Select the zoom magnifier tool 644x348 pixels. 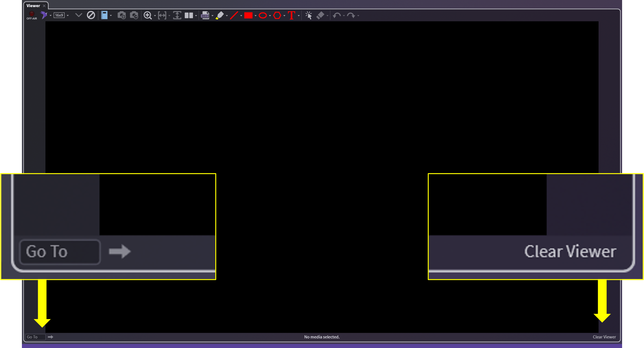(148, 15)
